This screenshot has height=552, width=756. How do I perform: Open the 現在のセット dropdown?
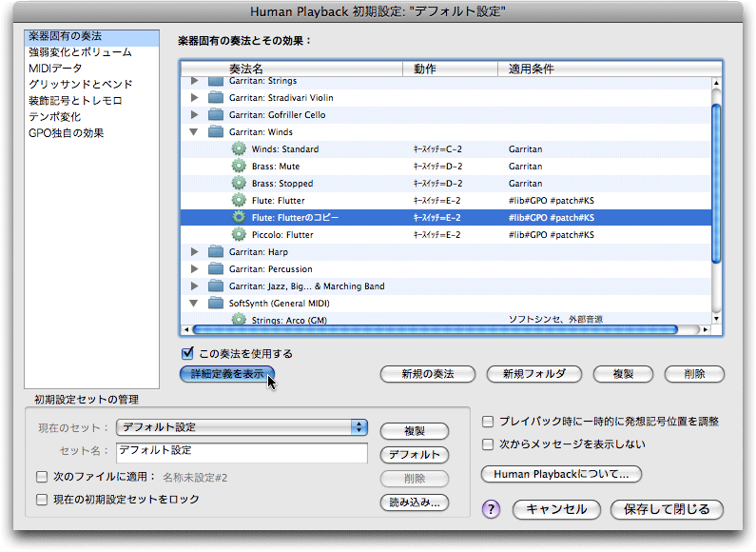(242, 427)
